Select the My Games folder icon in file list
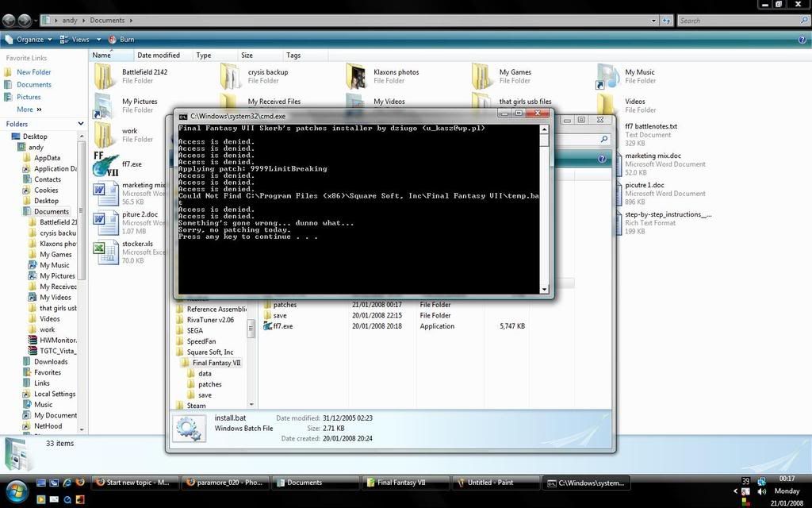 pos(481,75)
